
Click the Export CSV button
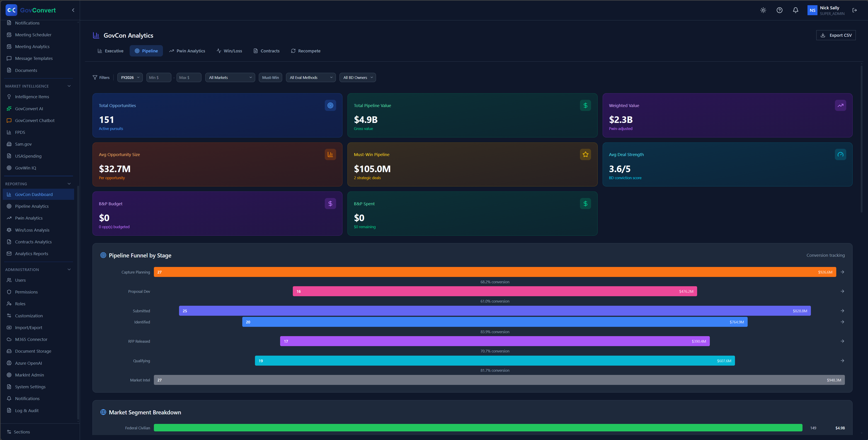[x=836, y=35]
